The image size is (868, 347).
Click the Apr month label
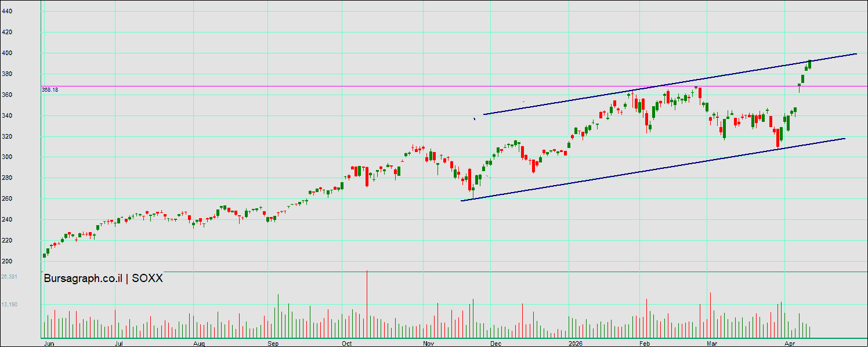[789, 343]
